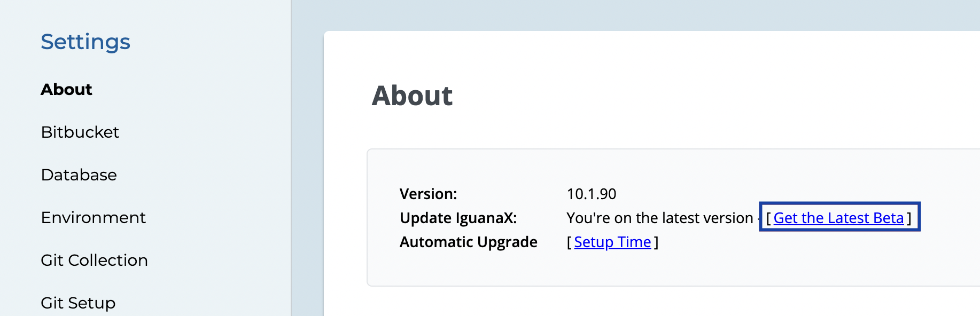Open Git Setup from the sidebar
This screenshot has height=316, width=980.
pos(78,303)
